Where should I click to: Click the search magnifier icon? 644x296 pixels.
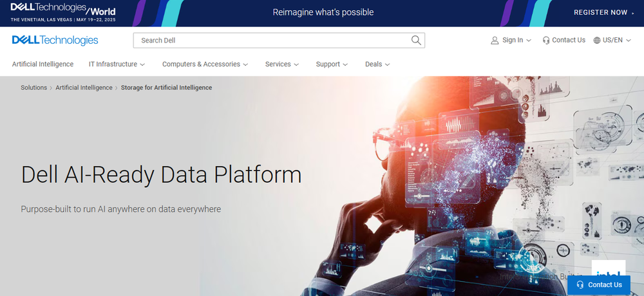[x=416, y=41]
